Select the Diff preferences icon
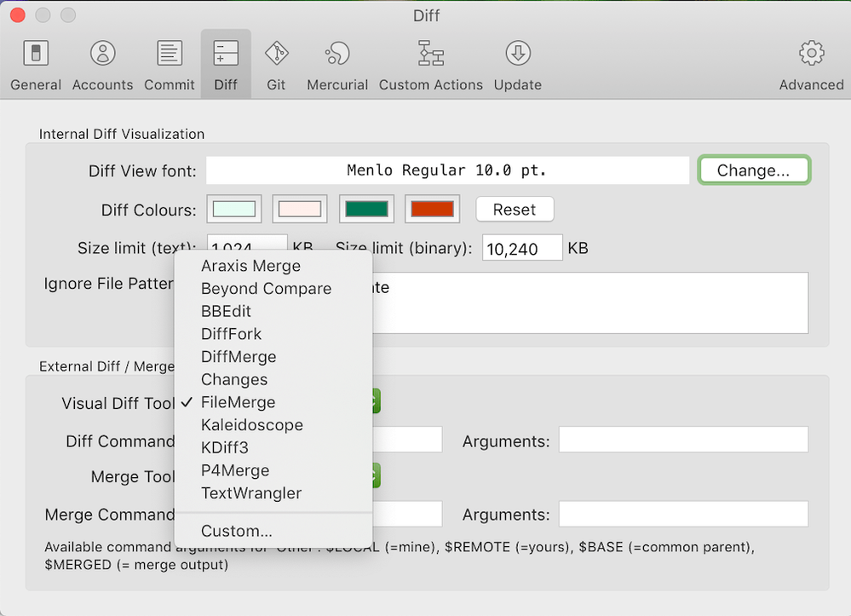This screenshot has width=851, height=616. (x=226, y=65)
